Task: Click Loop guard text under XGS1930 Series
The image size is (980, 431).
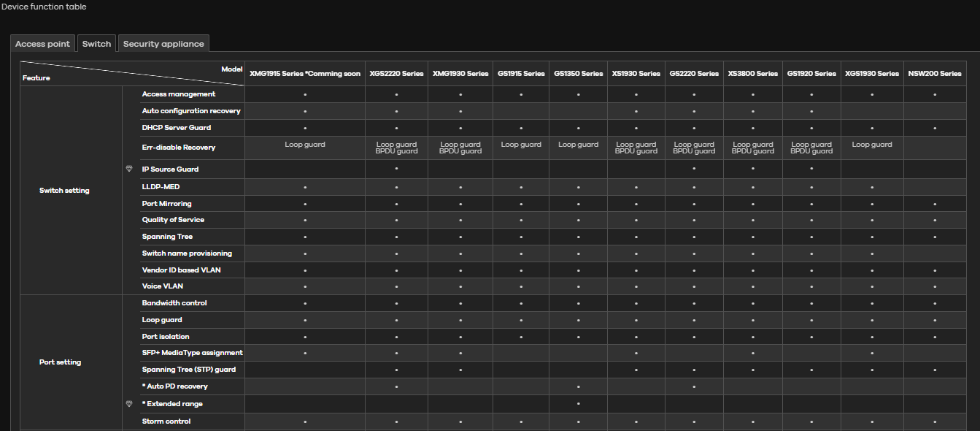Action: pyautogui.click(x=871, y=145)
